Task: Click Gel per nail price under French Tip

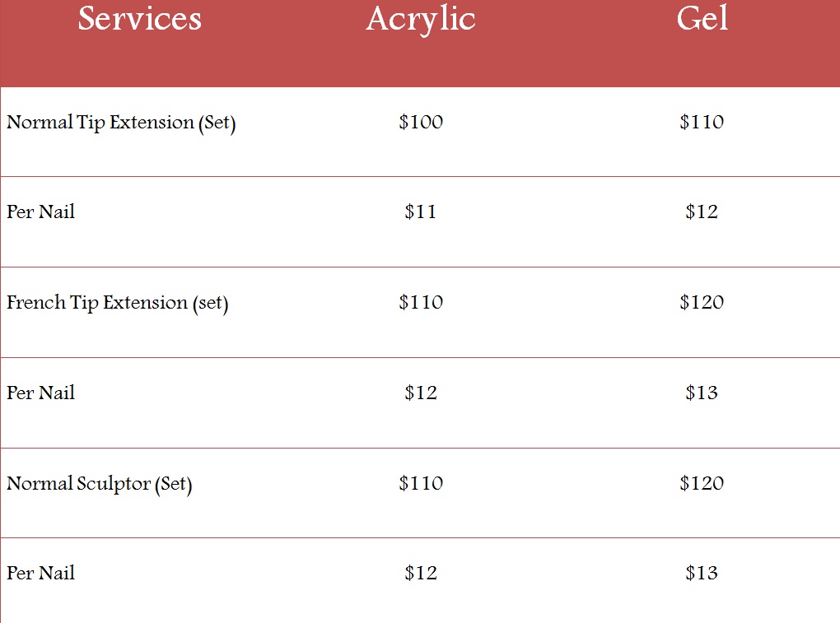Action: tap(702, 393)
